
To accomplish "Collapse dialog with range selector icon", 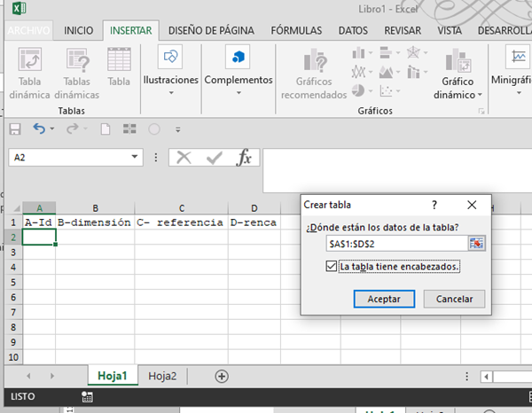I will pos(476,244).
